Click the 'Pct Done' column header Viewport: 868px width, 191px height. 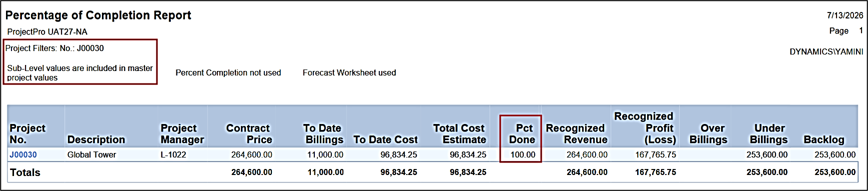click(x=522, y=134)
